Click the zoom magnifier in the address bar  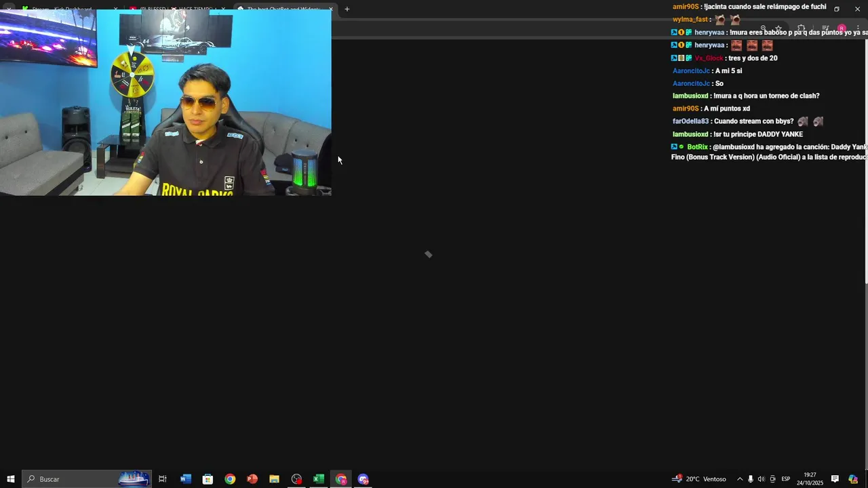click(x=763, y=28)
